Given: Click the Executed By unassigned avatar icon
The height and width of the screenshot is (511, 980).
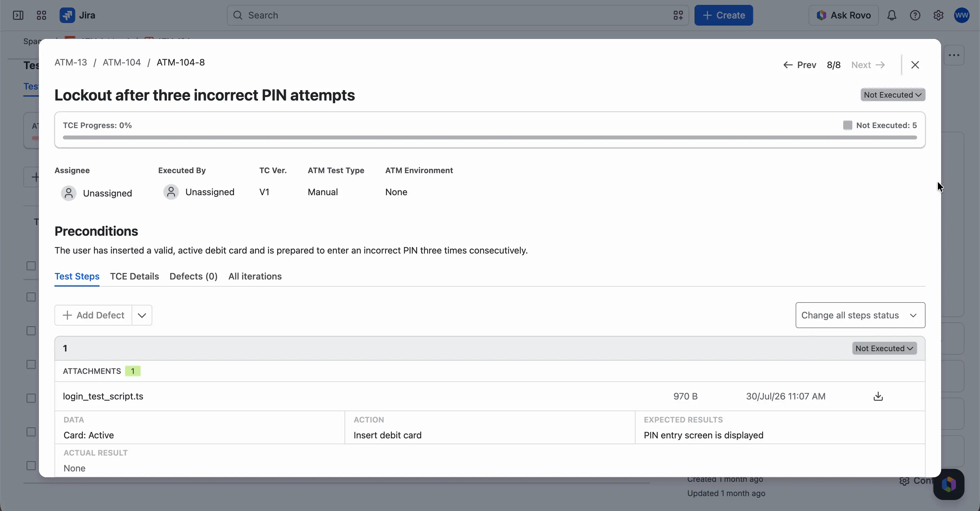Looking at the screenshot, I should tap(171, 192).
